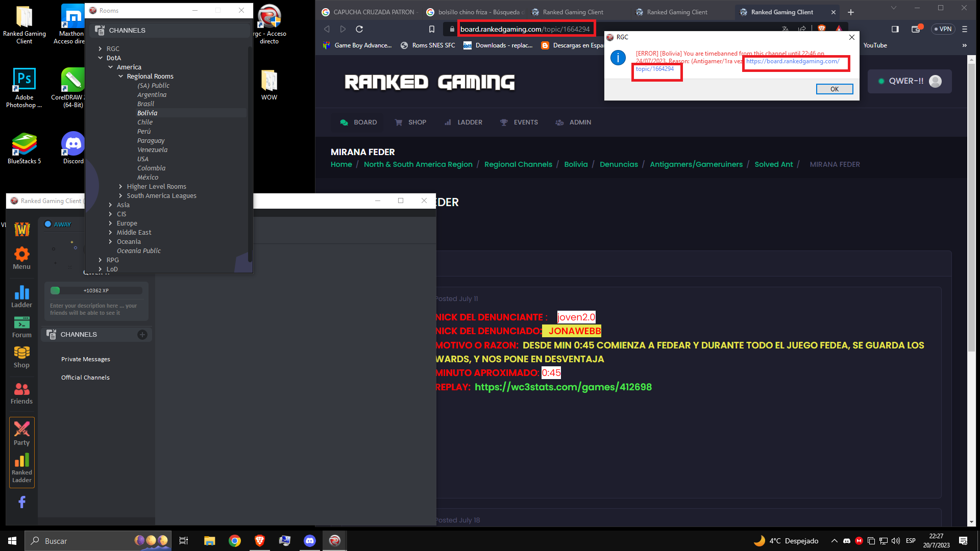
Task: Click Brave shields icon in address bar
Action: 822,29
